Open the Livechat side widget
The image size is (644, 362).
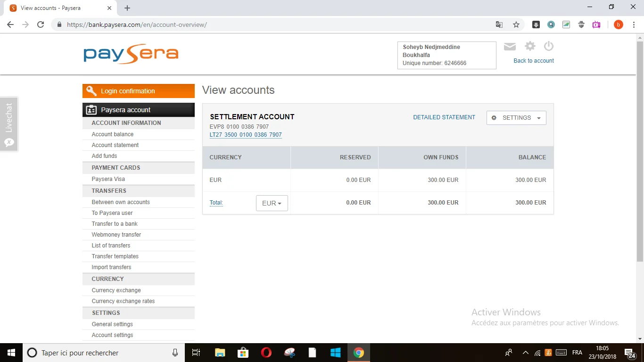pos(9,124)
